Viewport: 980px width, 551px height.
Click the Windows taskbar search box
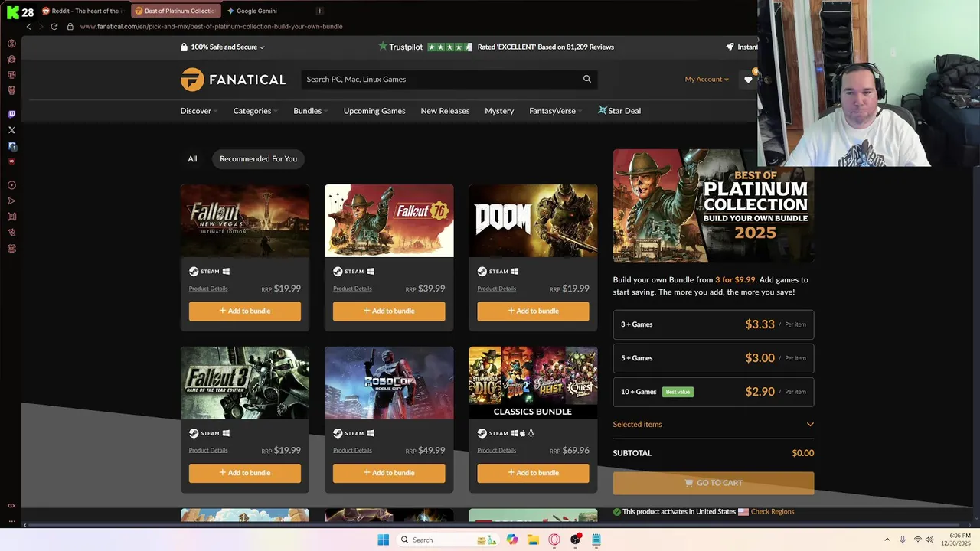pyautogui.click(x=446, y=540)
